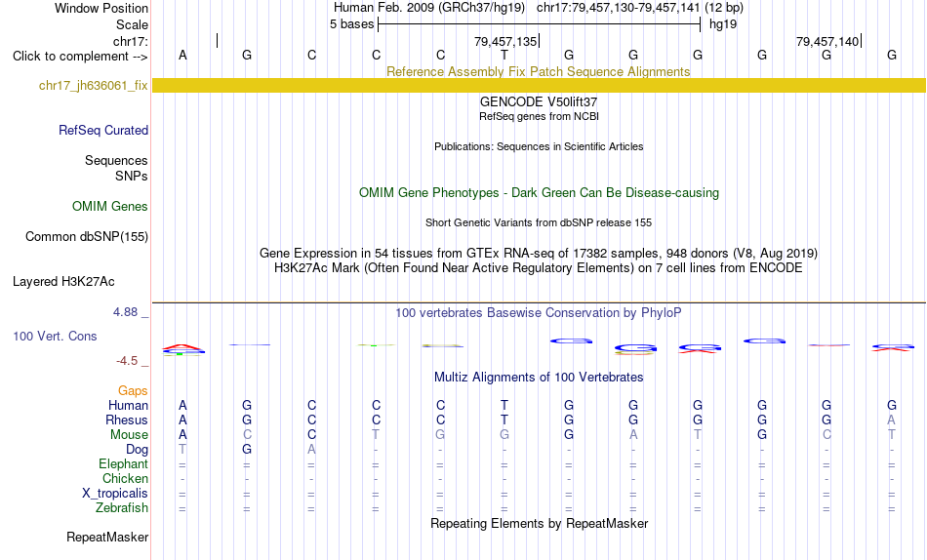This screenshot has height=560, width=927.
Task: Click 'Repeating Elements by RepeatMasker' title
Action: coord(540,524)
